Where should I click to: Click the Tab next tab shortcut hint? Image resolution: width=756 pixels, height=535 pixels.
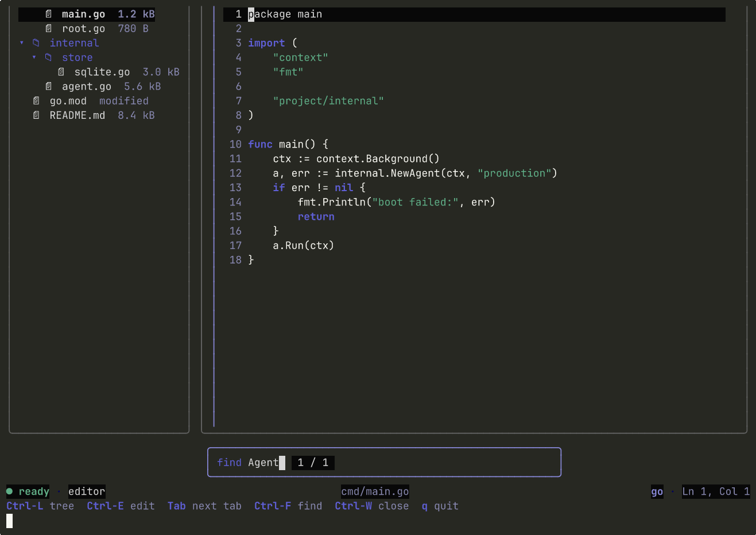(x=204, y=506)
